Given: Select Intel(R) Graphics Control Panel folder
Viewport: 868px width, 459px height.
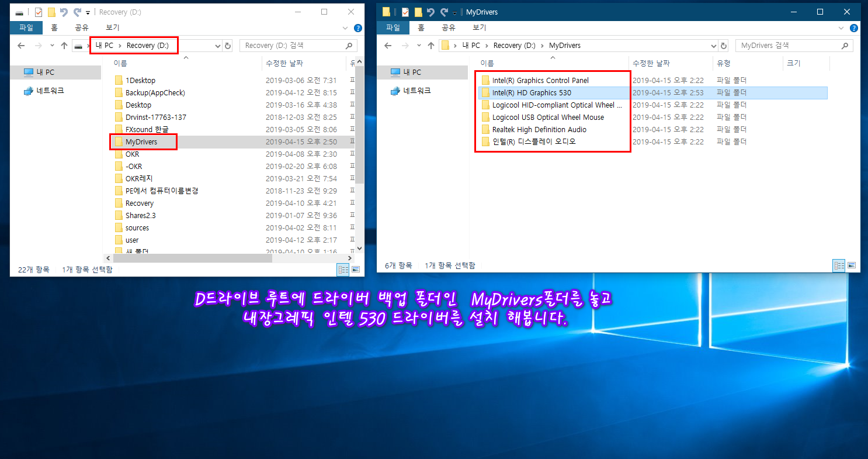Looking at the screenshot, I should coord(535,81).
